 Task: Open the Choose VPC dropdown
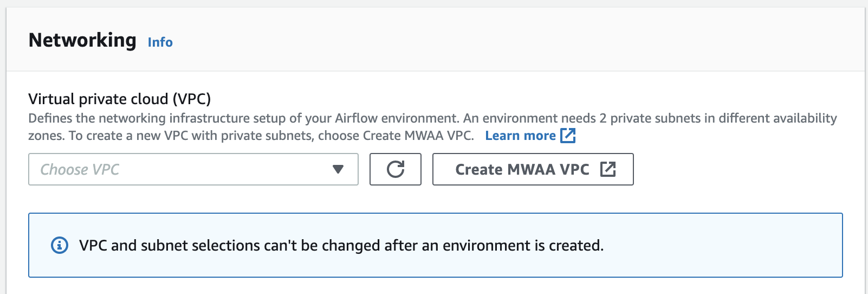coord(193,169)
